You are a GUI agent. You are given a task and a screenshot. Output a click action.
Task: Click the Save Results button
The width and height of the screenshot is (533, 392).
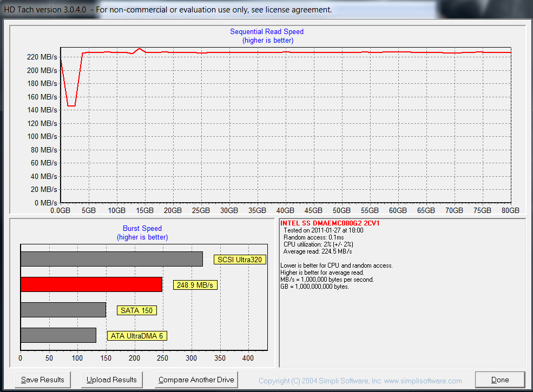coord(42,380)
